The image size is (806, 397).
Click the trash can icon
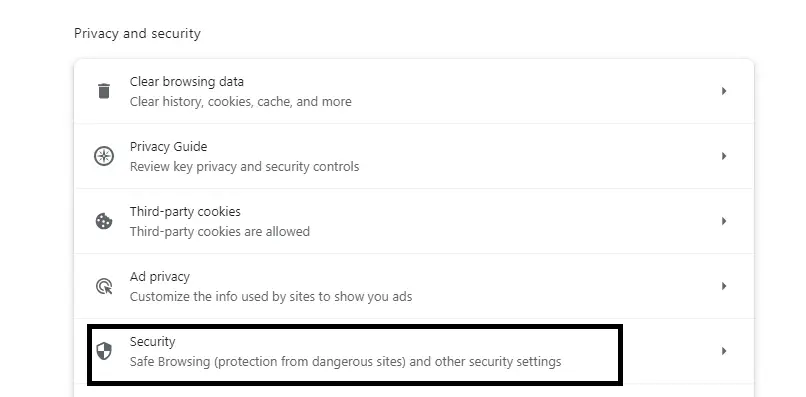click(x=104, y=91)
